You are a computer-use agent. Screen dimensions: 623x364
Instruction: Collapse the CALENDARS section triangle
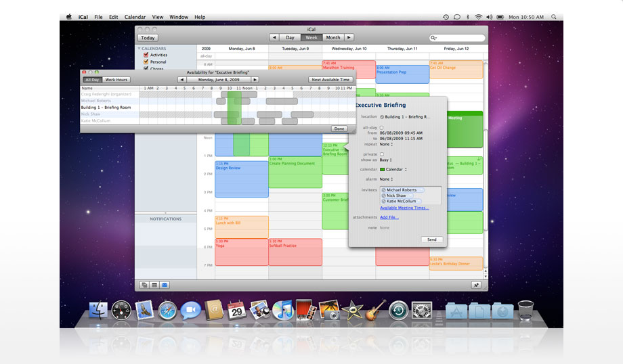pyautogui.click(x=139, y=49)
